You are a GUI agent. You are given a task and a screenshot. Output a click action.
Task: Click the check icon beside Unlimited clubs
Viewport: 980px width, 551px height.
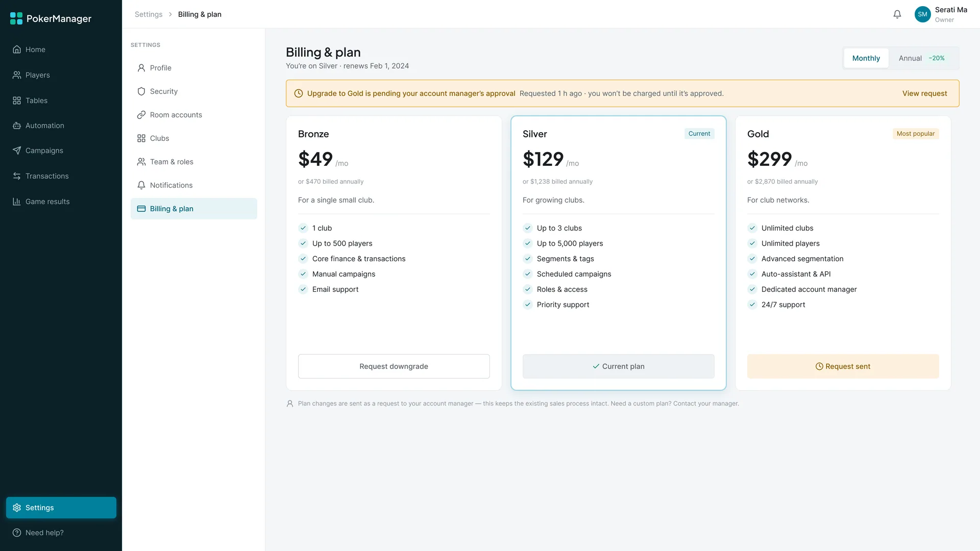click(752, 228)
